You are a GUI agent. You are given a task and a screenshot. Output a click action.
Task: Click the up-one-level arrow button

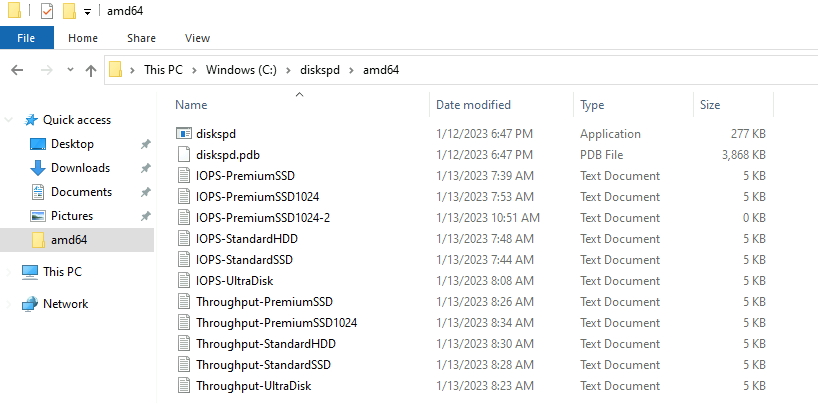(x=91, y=70)
